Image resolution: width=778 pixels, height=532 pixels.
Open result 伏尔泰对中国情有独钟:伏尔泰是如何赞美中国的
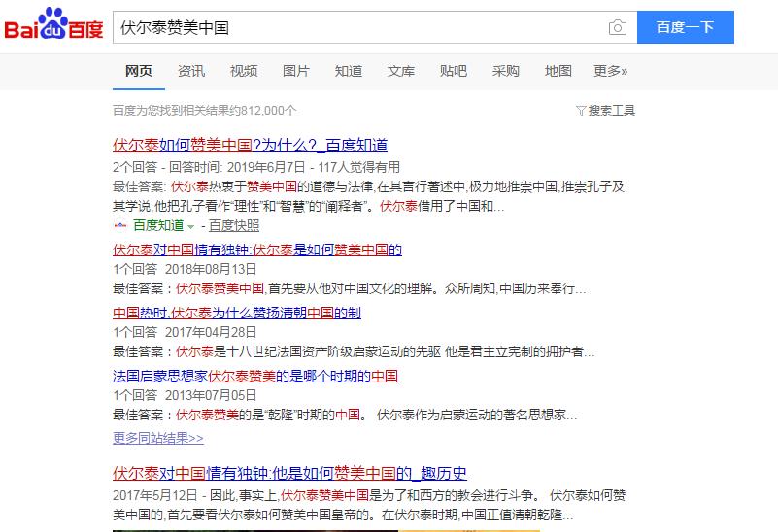[257, 249]
